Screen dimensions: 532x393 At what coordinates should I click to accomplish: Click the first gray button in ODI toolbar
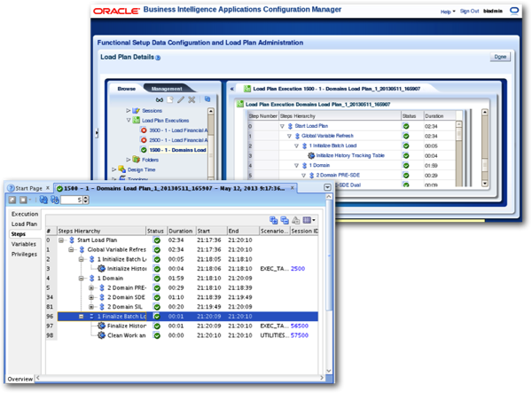tap(12, 200)
